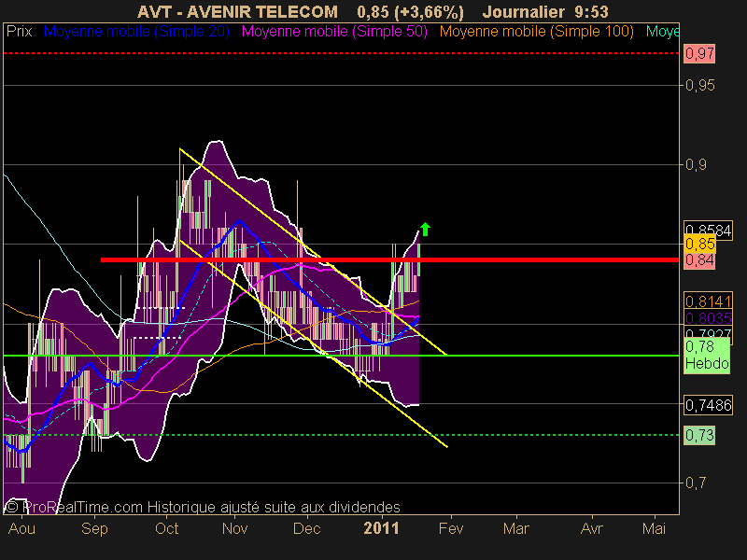Click the green up arrow signal marker
The height and width of the screenshot is (560, 747).
click(x=426, y=229)
